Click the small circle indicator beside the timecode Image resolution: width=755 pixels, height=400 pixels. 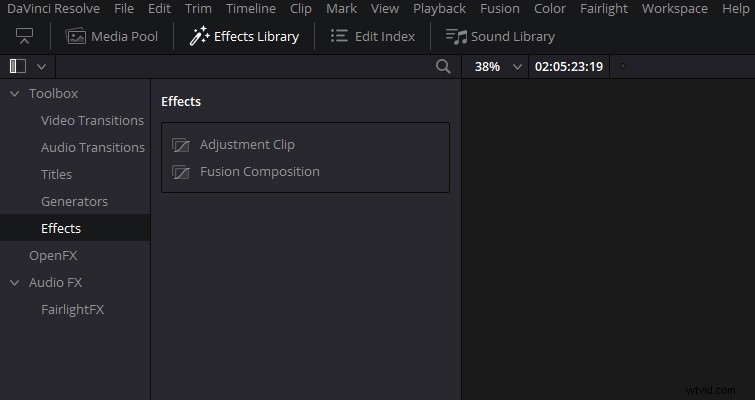(x=623, y=66)
